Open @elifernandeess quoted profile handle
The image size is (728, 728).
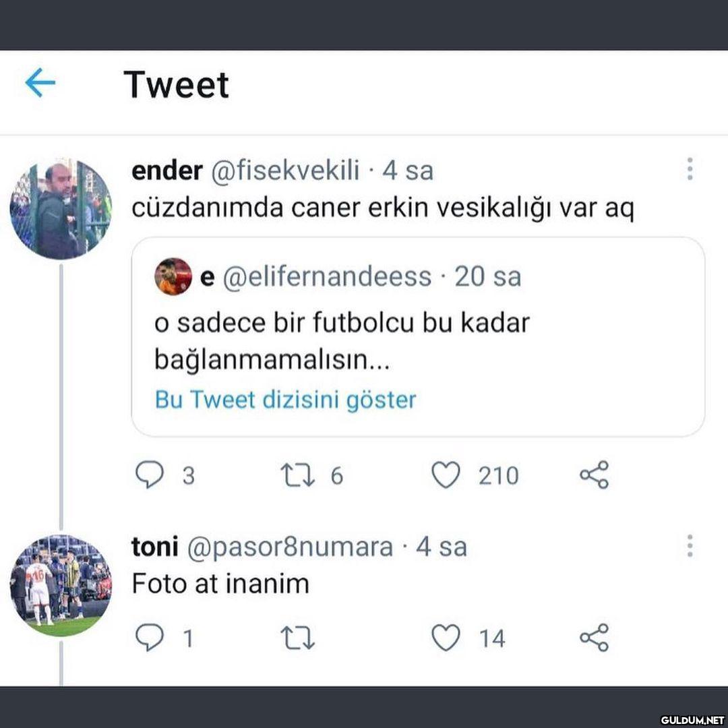point(326,276)
